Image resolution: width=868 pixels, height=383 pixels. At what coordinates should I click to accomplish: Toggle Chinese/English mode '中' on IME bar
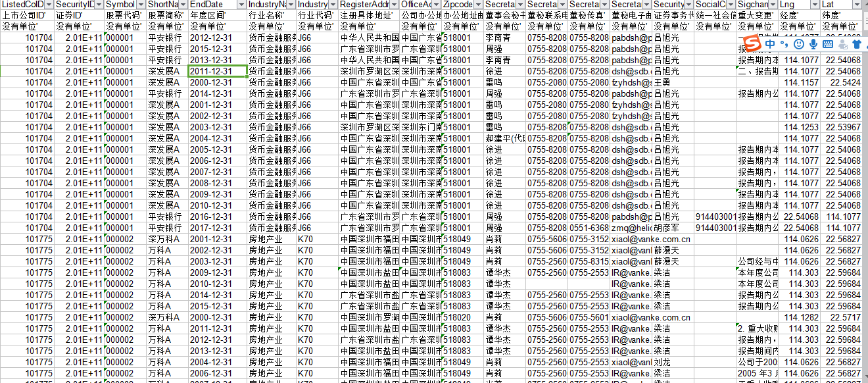point(770,43)
